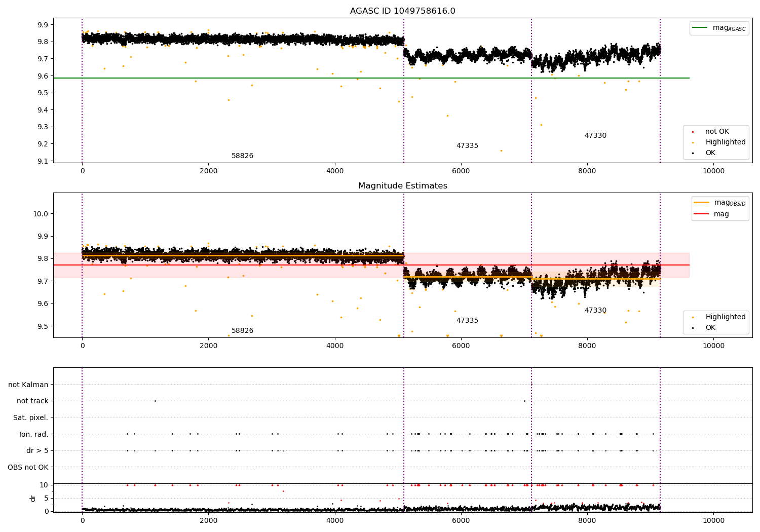Click the 'Ion. rad.' row label
The image size is (760, 532).
(x=34, y=434)
